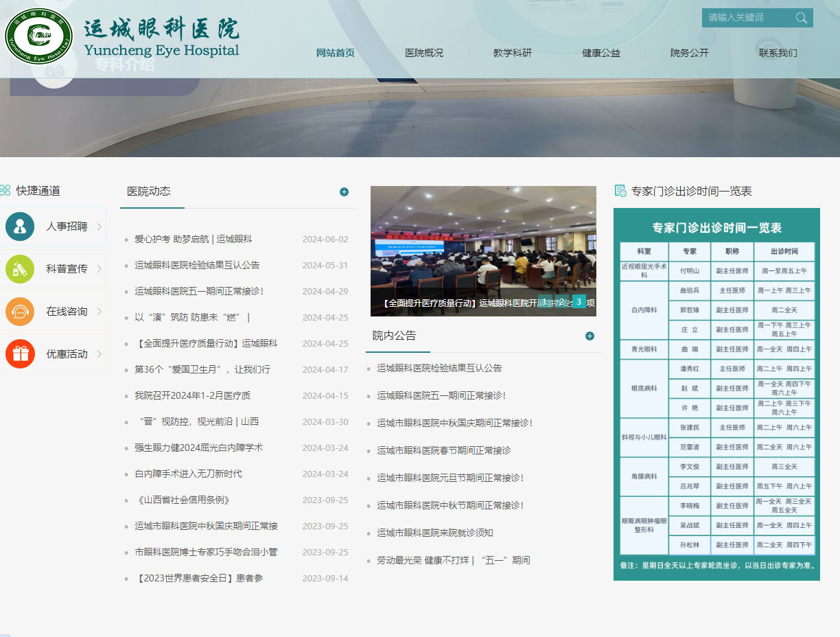
Task: Click the 快捷通道 grid icon
Action: tap(5, 190)
